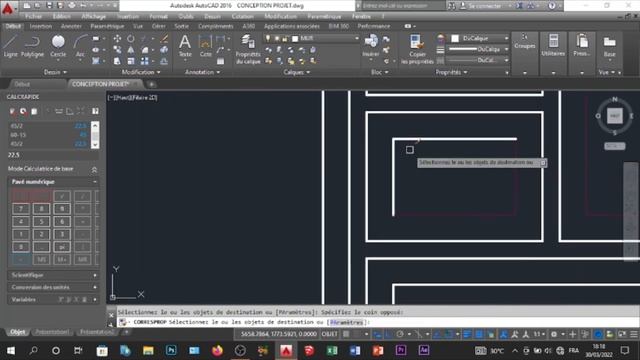Switch to the Paramétrique ribbon tab
Image resolution: width=640 pixels, height=360 pixels.
point(107,26)
